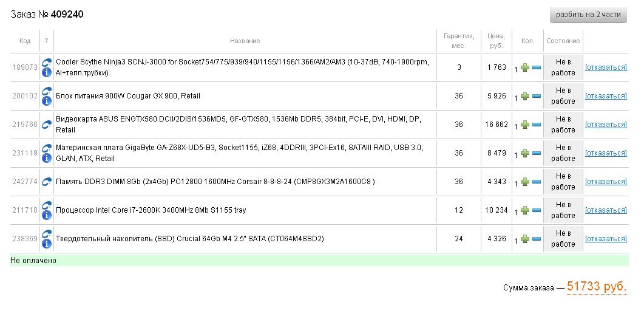Click the price '16 662' of ASUS video card
This screenshot has width=644, height=319.
click(x=496, y=124)
